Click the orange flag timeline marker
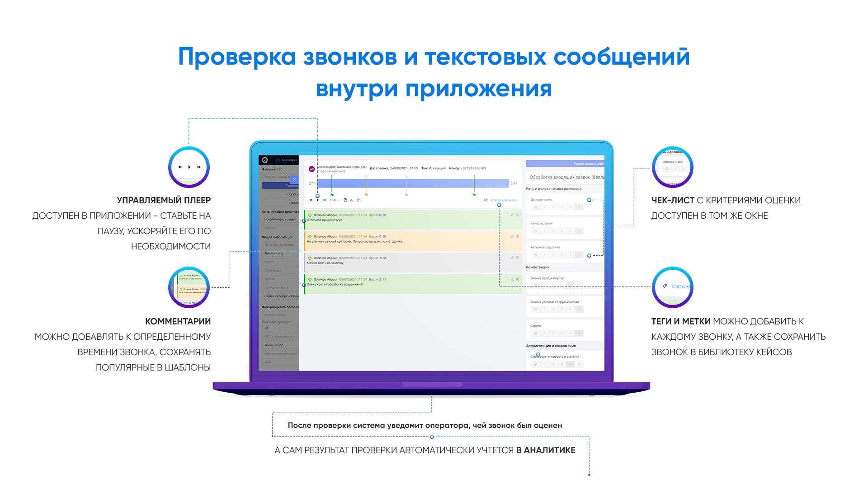The width and height of the screenshot is (868, 488). click(x=366, y=195)
